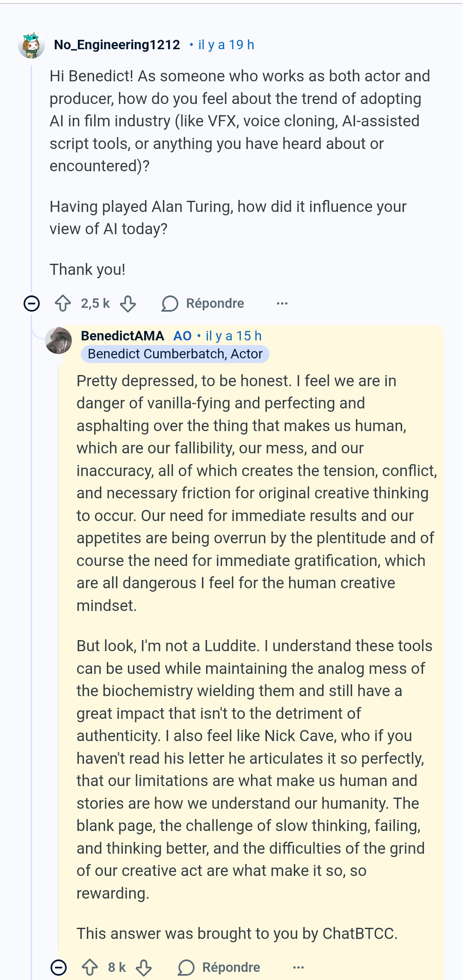
Task: Click No_Engineering1212's avatar image
Action: coord(32,45)
